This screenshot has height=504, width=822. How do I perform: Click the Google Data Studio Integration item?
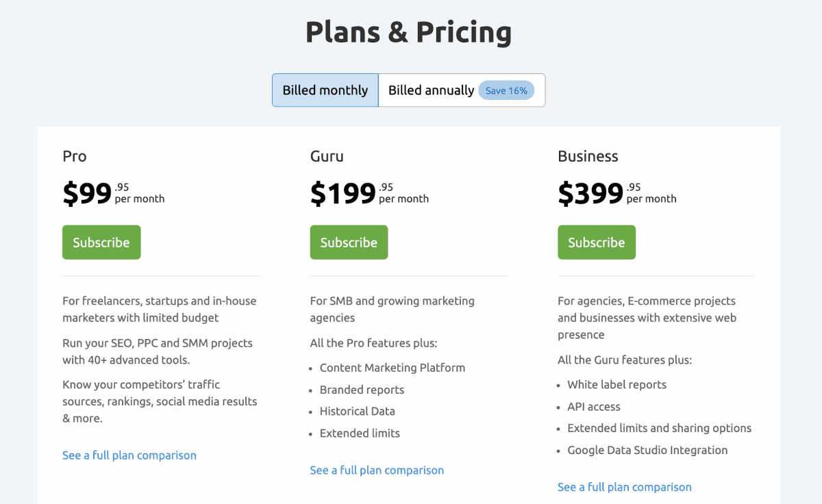pyautogui.click(x=647, y=451)
